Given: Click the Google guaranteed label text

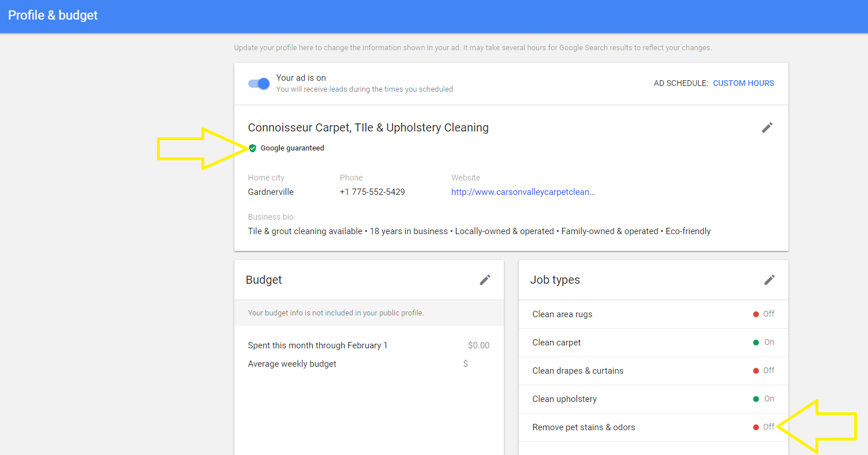Looking at the screenshot, I should (292, 148).
